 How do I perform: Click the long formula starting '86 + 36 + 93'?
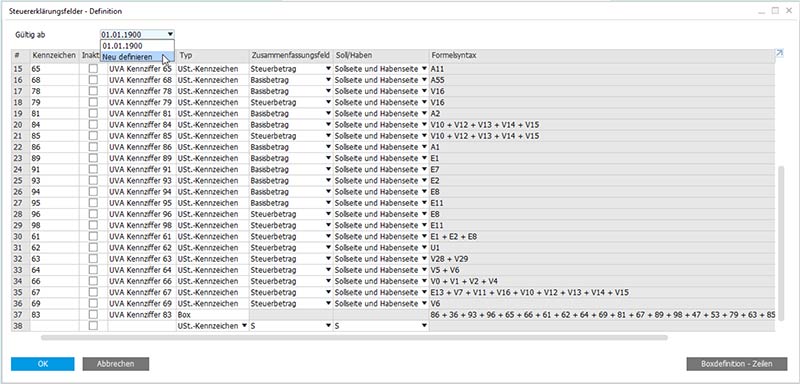pyautogui.click(x=603, y=315)
